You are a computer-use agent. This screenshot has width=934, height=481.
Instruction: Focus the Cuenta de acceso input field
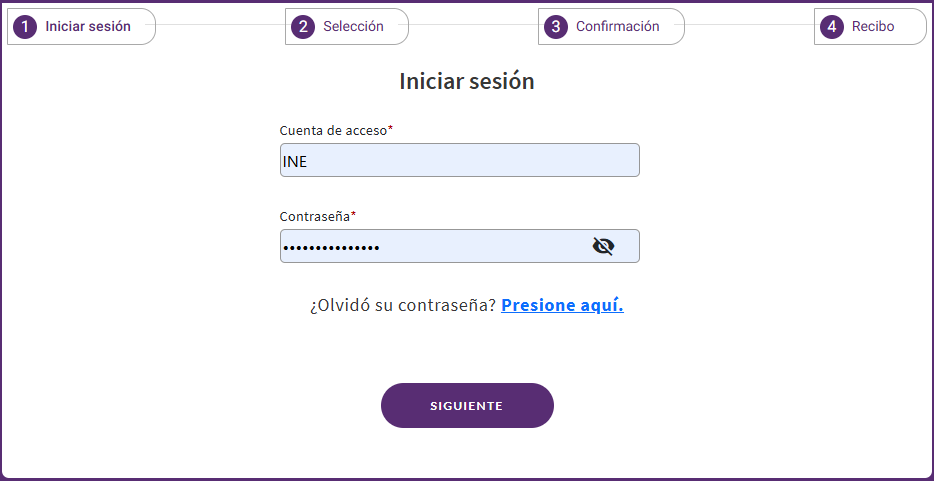click(x=460, y=160)
